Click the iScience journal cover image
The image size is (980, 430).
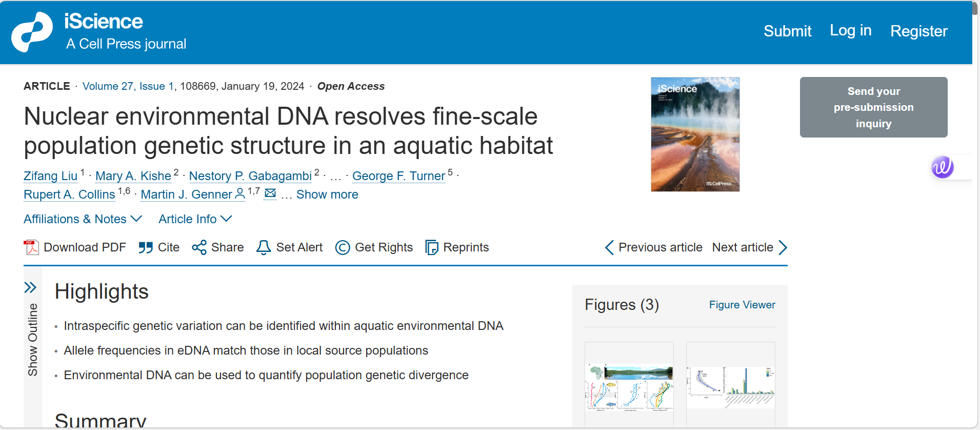(x=695, y=134)
